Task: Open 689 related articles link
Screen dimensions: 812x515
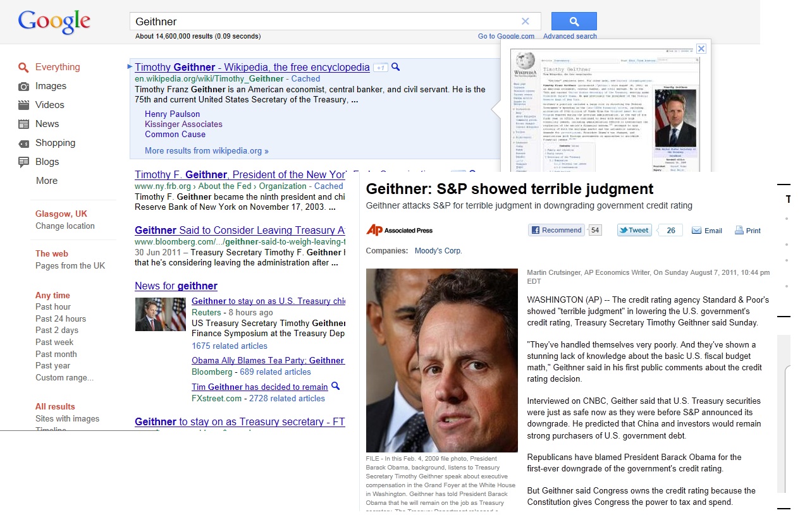Action: (x=275, y=372)
